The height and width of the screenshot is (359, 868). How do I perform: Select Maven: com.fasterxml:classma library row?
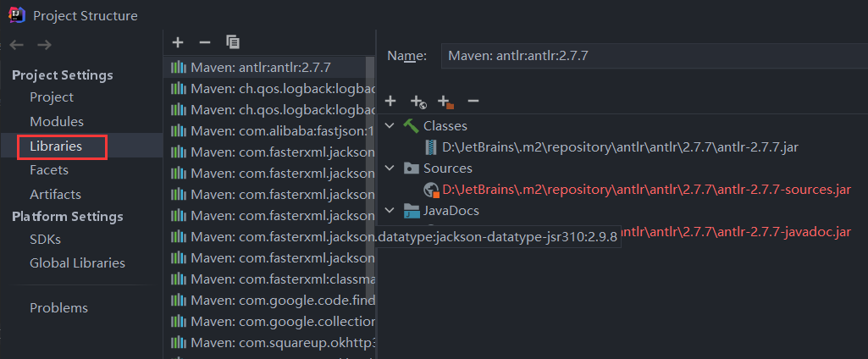270,279
